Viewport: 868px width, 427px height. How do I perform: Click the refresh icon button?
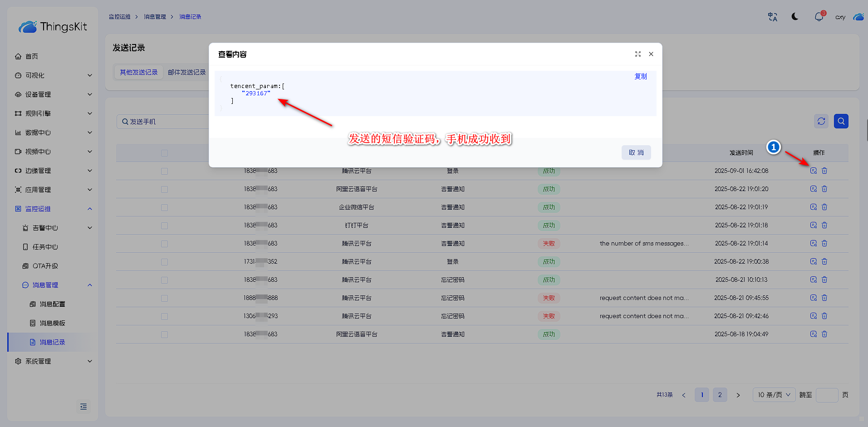[821, 121]
